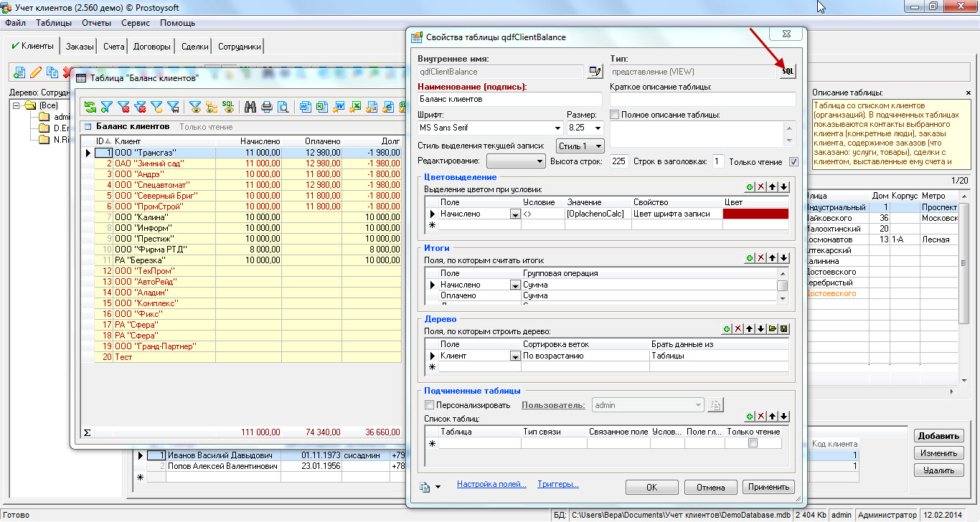Select row ООО "Трансгаз" in balance table
The image size is (980, 522).
(x=248, y=153)
